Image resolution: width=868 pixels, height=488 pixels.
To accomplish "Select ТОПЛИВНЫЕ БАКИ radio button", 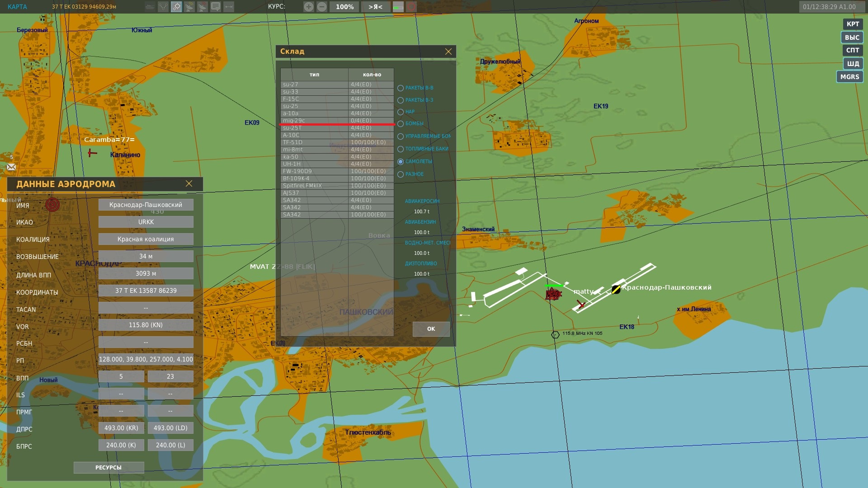I will (401, 149).
